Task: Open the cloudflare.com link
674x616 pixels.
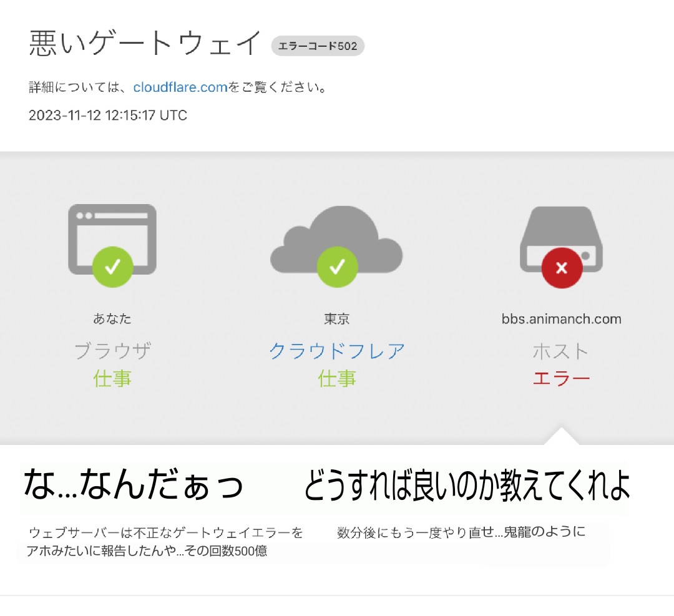Action: click(180, 87)
